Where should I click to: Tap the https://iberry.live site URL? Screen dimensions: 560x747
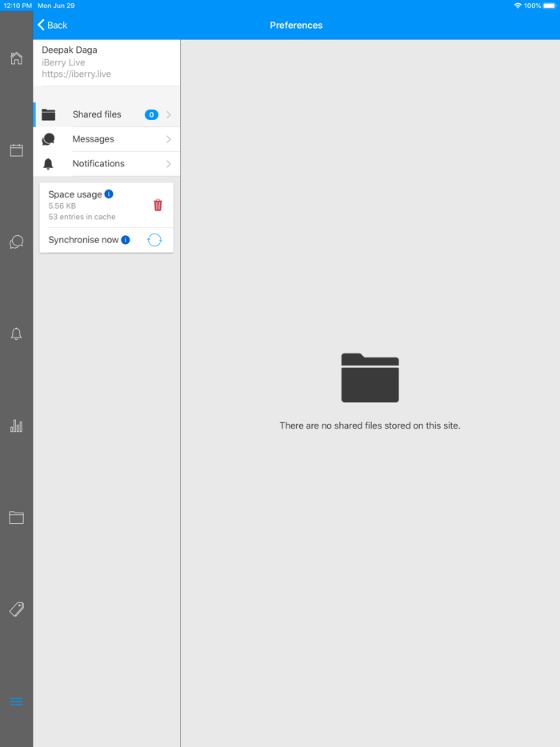point(77,74)
